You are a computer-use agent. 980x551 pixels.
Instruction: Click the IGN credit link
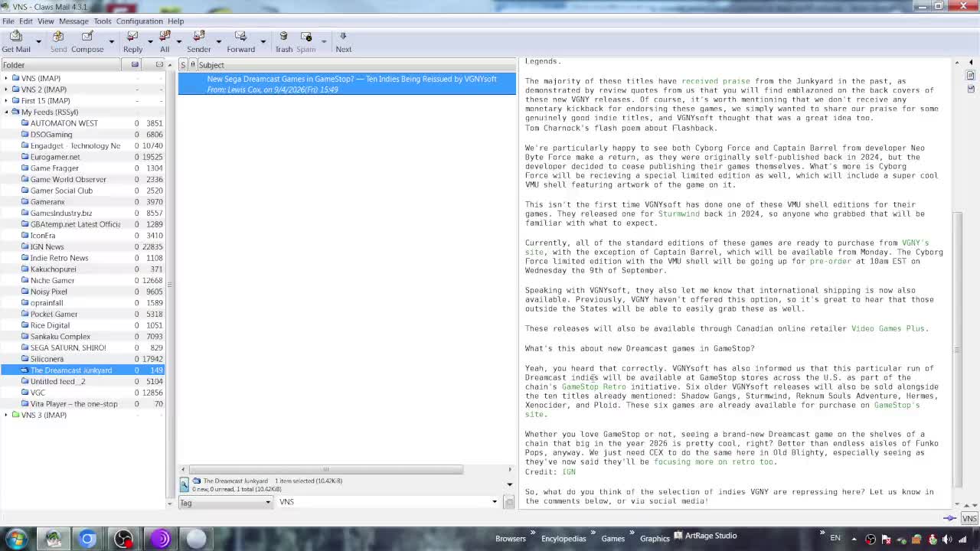point(569,472)
